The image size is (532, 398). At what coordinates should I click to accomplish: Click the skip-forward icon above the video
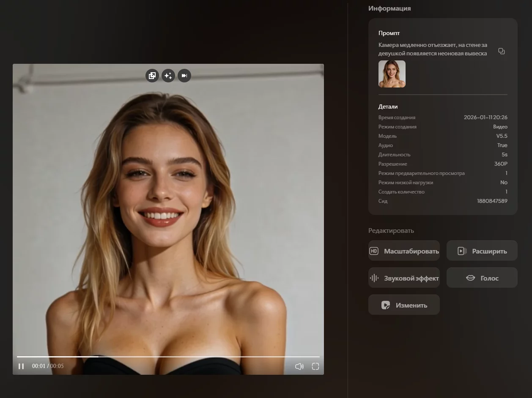click(184, 76)
